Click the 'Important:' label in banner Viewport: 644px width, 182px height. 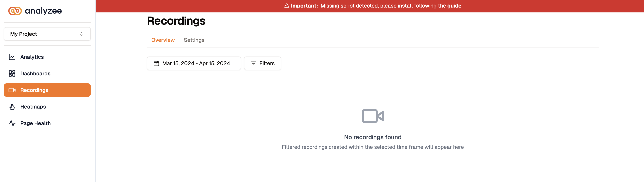point(304,6)
